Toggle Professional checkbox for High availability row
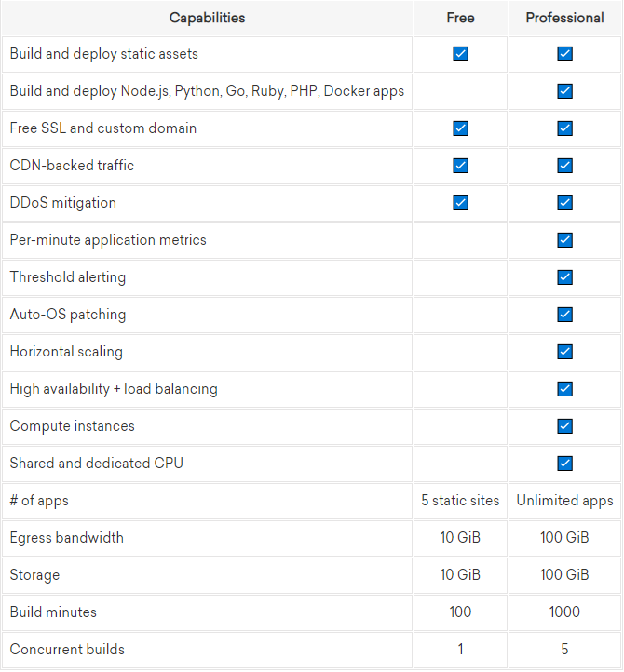This screenshot has height=672, width=624. (x=564, y=389)
